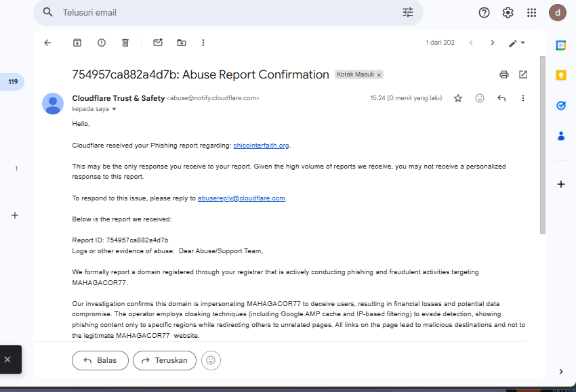This screenshot has width=576, height=392.
Task: Print all messages icon
Action: (x=504, y=74)
